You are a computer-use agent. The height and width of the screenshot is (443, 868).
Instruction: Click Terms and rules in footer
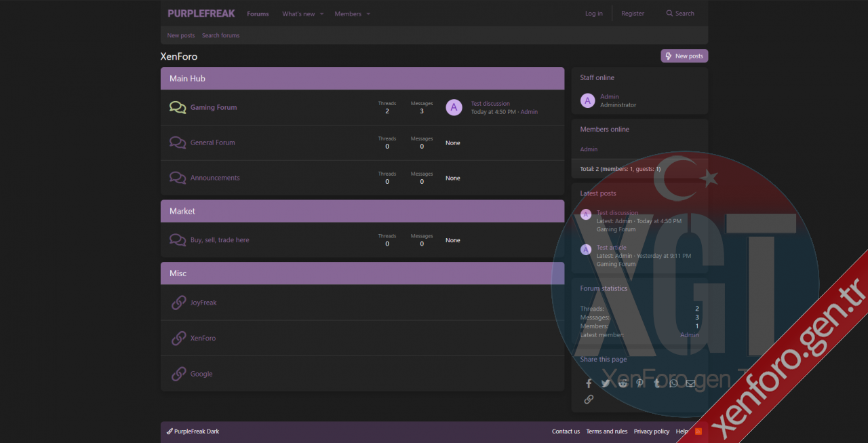pos(607,431)
